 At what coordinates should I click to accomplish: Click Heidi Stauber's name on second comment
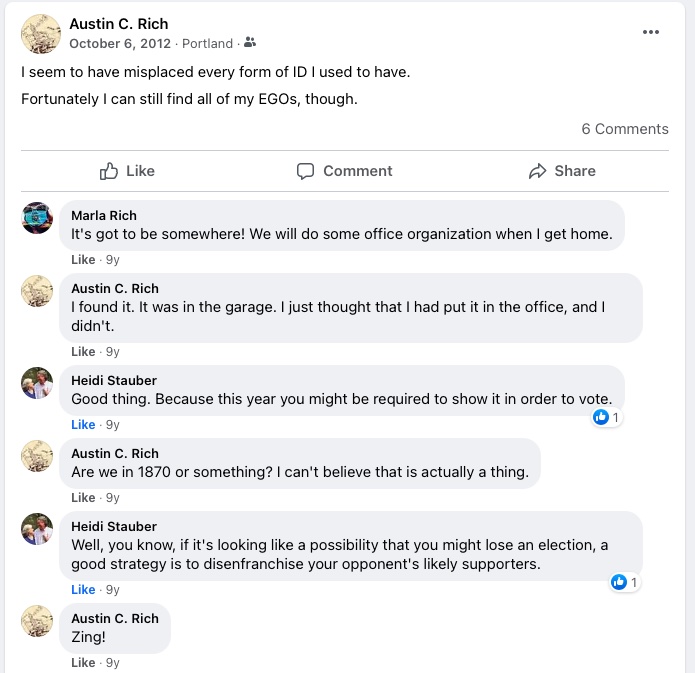114,527
